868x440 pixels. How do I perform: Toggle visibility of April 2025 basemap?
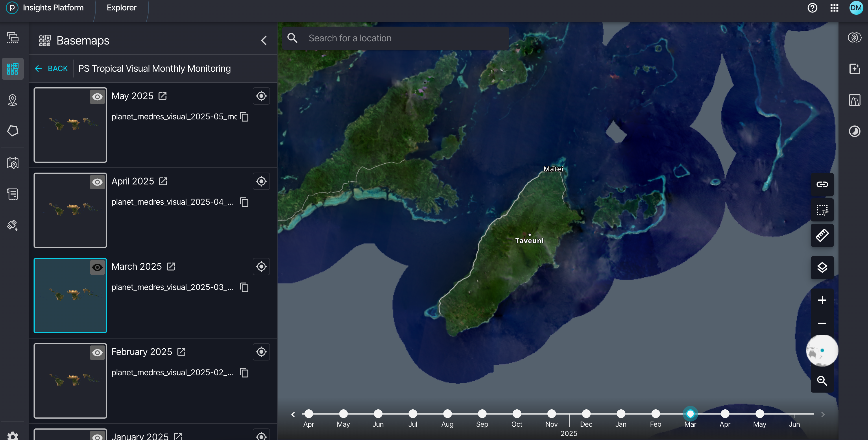[x=97, y=182]
